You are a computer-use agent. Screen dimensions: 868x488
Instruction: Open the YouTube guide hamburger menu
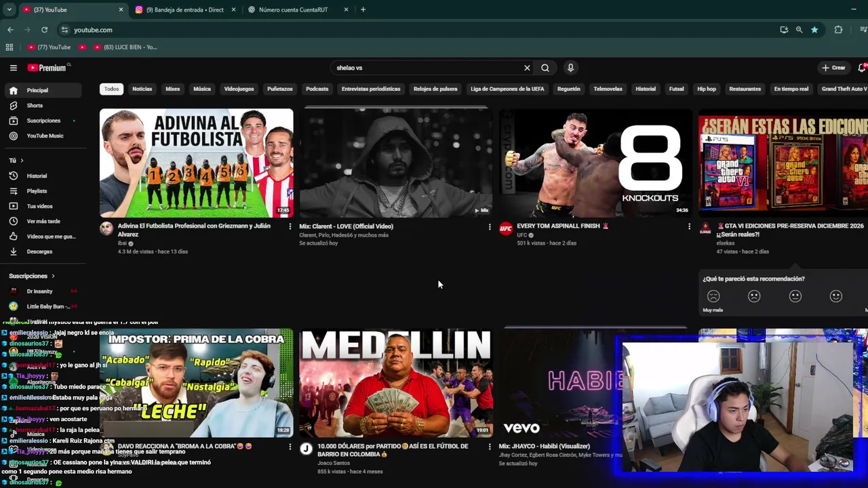click(x=13, y=68)
